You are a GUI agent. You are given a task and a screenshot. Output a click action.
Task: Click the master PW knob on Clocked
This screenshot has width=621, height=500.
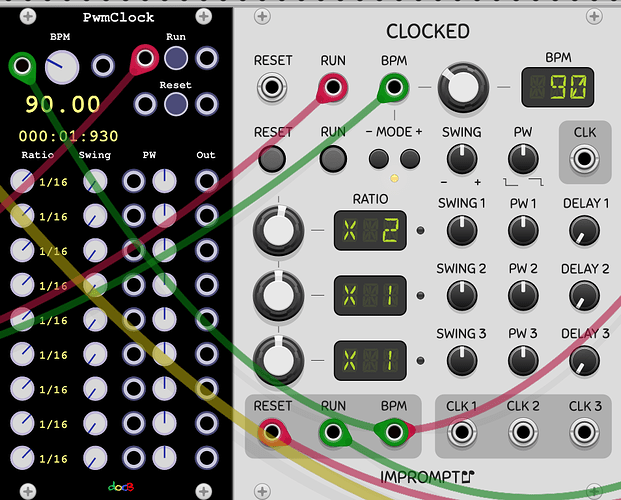pyautogui.click(x=523, y=159)
